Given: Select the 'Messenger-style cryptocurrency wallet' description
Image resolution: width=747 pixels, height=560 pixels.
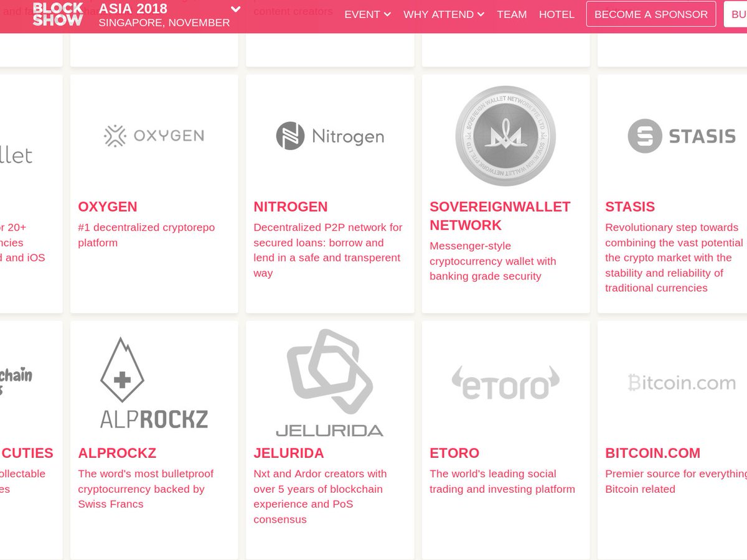Looking at the screenshot, I should pos(493,261).
